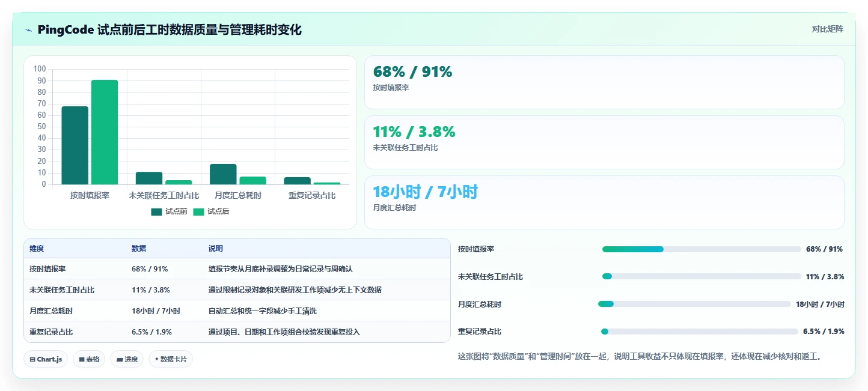Click the description 通过项目、日期和工作项组合校验发现重复投入
This screenshot has width=868, height=391.
pyautogui.click(x=284, y=332)
